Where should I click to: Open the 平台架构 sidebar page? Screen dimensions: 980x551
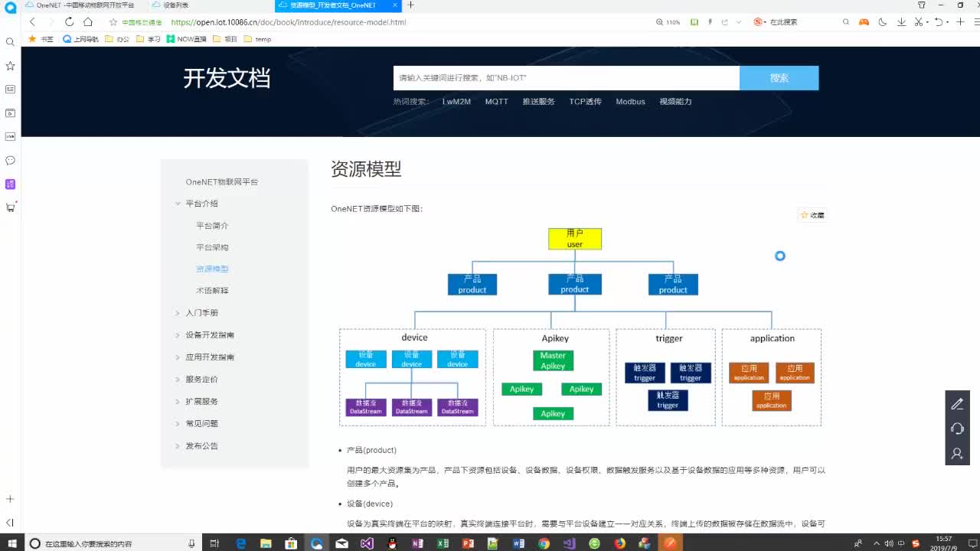tap(212, 247)
